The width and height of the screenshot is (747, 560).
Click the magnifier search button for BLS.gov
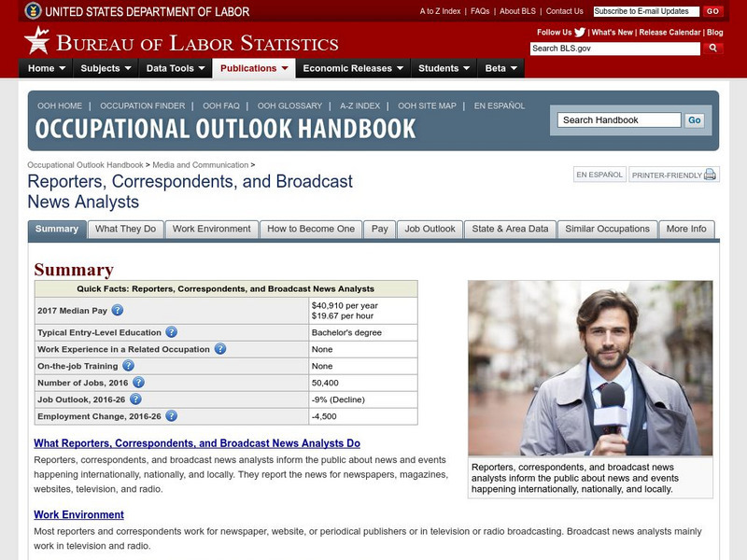pos(712,48)
